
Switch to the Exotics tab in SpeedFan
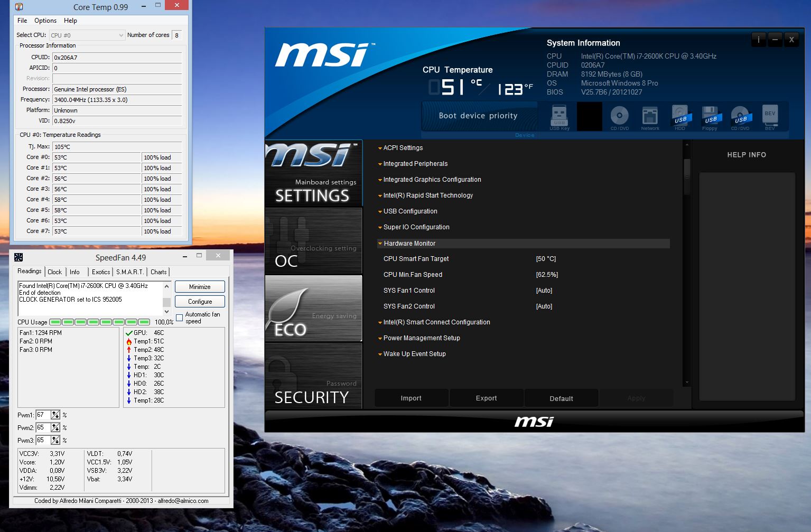coord(101,272)
